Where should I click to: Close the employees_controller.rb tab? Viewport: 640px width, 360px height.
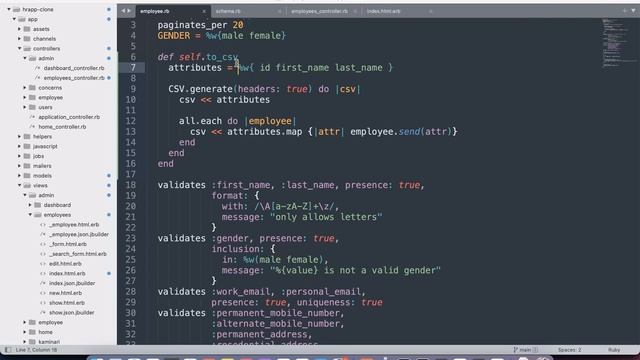click(x=355, y=11)
